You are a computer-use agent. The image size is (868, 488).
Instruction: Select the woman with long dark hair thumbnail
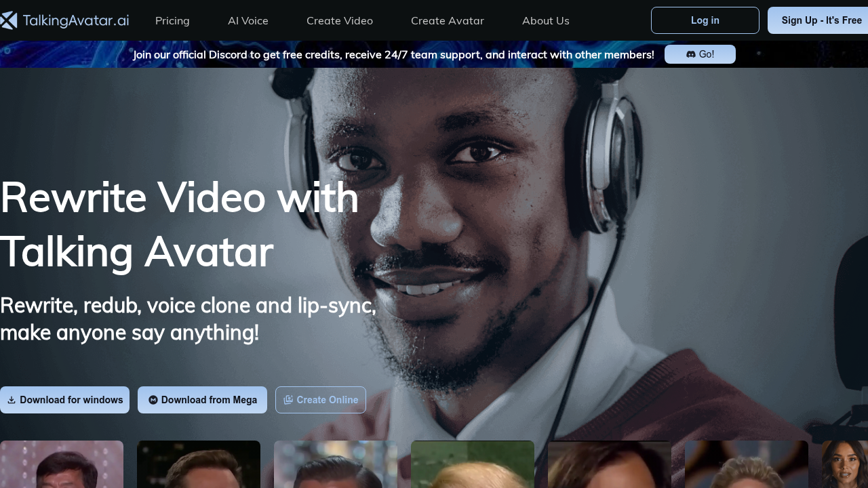click(844, 465)
